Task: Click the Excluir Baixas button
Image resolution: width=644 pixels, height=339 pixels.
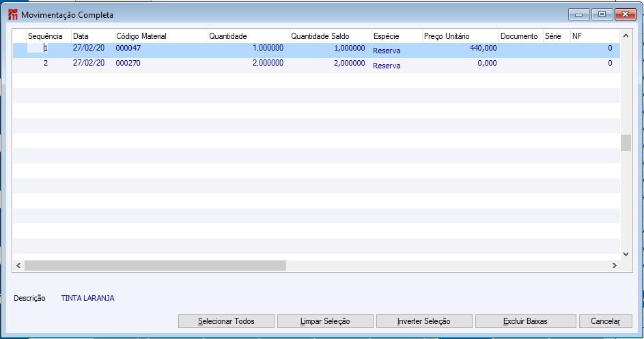Action: click(525, 321)
